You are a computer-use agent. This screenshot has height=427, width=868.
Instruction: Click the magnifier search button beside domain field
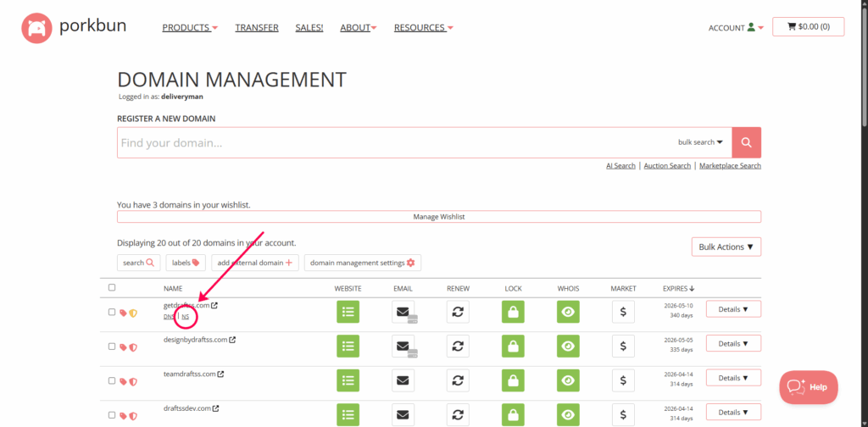point(746,142)
